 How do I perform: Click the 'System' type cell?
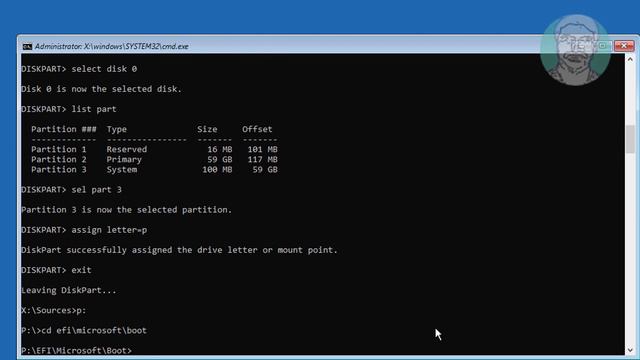pos(122,170)
